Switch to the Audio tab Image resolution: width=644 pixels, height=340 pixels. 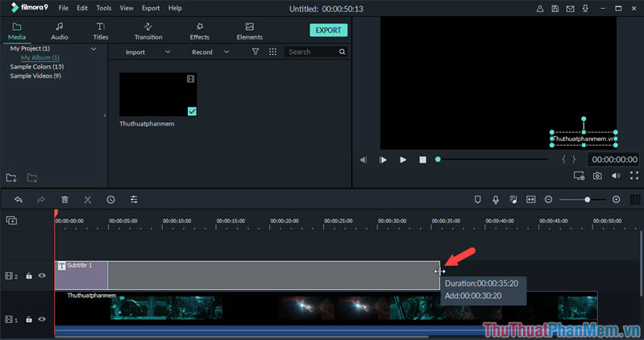[60, 31]
